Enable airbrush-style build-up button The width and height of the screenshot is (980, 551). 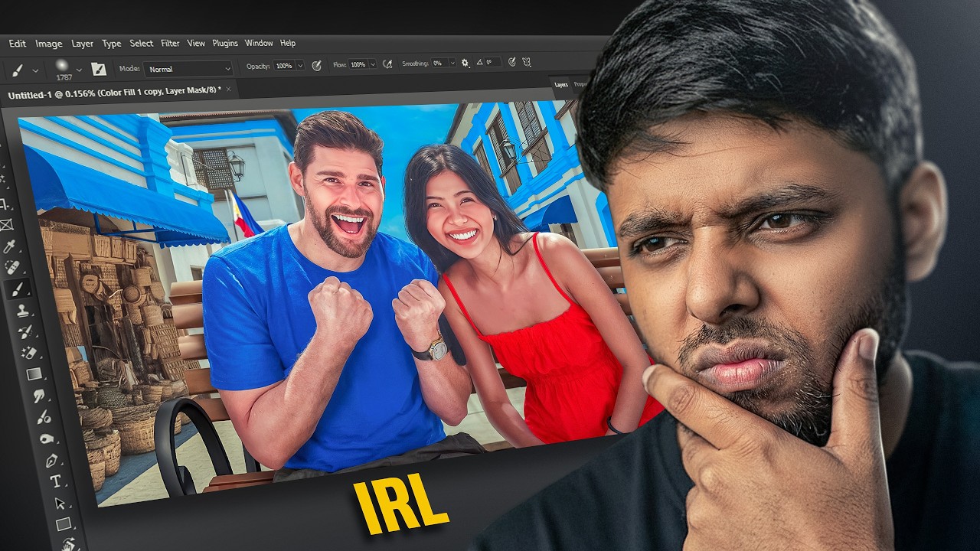(387, 64)
